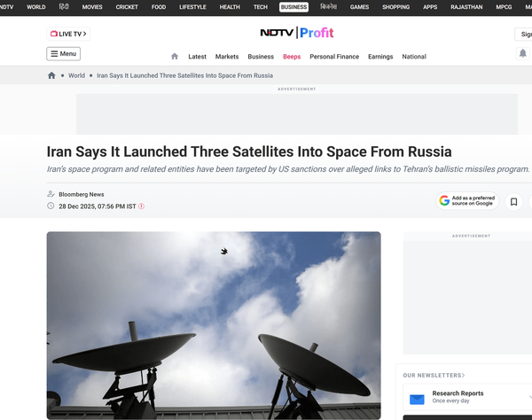Open Bloomberg News author link
This screenshot has width=532, height=420.
[x=81, y=194]
